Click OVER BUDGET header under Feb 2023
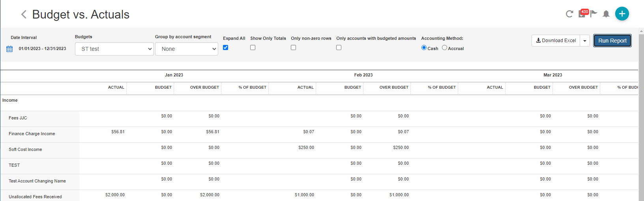The height and width of the screenshot is (201, 644). click(394, 87)
